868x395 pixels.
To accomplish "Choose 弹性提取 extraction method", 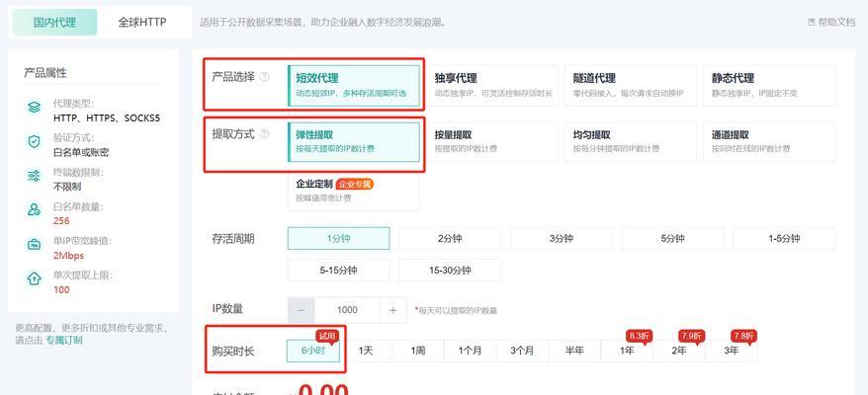I will [354, 141].
